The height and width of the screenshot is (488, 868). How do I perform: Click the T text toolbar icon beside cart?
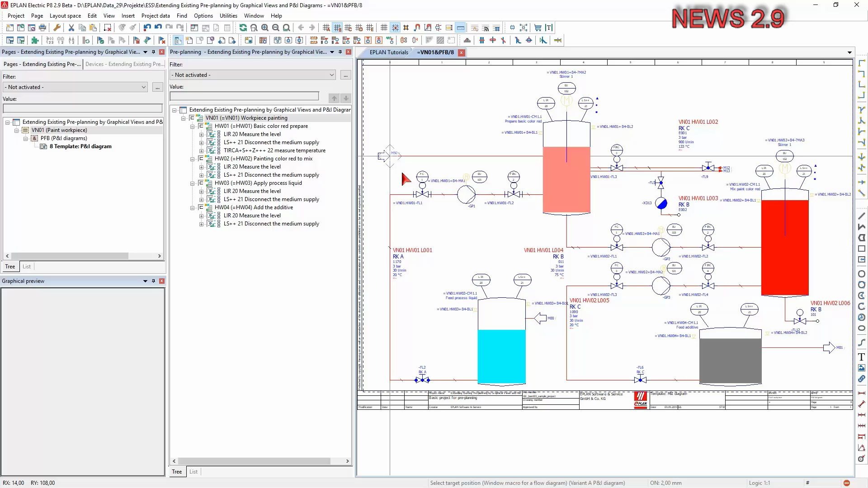pos(549,28)
